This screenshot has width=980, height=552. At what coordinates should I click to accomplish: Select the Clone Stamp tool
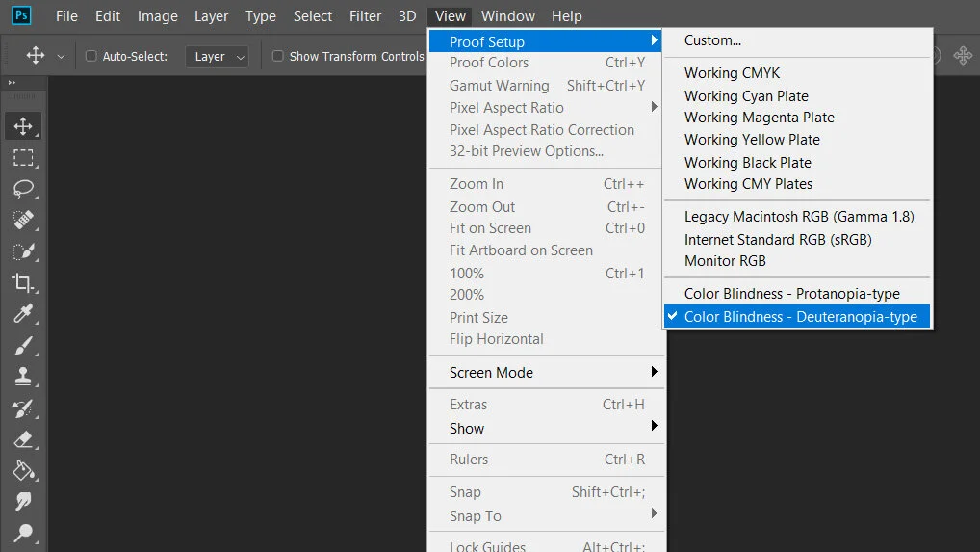pyautogui.click(x=23, y=377)
